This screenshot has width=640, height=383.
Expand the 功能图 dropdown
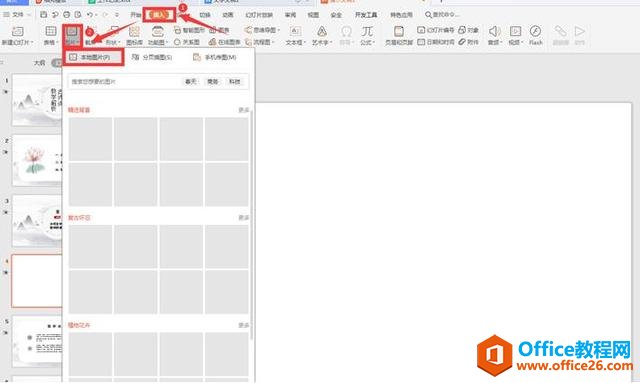click(x=158, y=42)
